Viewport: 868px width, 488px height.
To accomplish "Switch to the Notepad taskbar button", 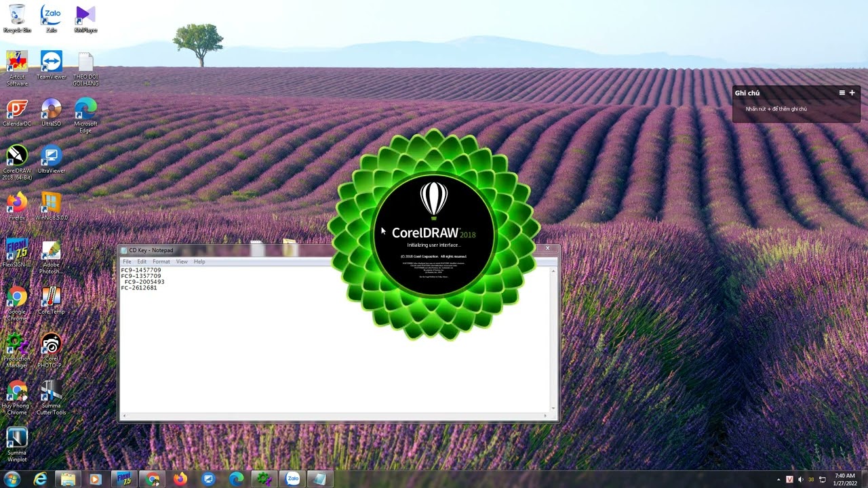I will 320,479.
